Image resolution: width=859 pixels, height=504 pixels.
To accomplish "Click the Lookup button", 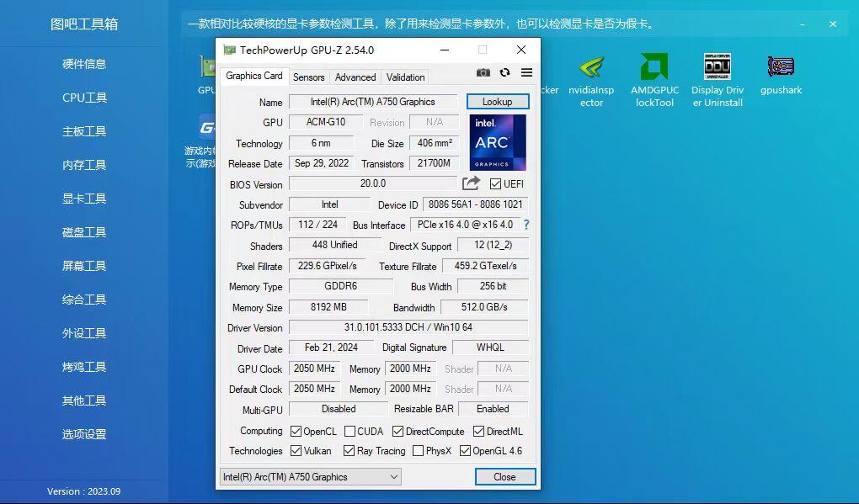I will pos(498,102).
